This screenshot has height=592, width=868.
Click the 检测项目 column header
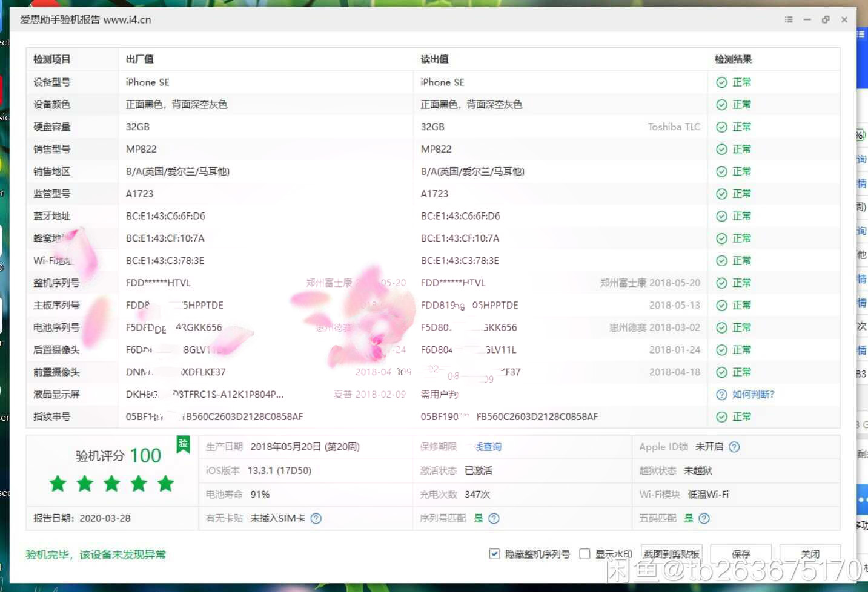pyautogui.click(x=51, y=59)
